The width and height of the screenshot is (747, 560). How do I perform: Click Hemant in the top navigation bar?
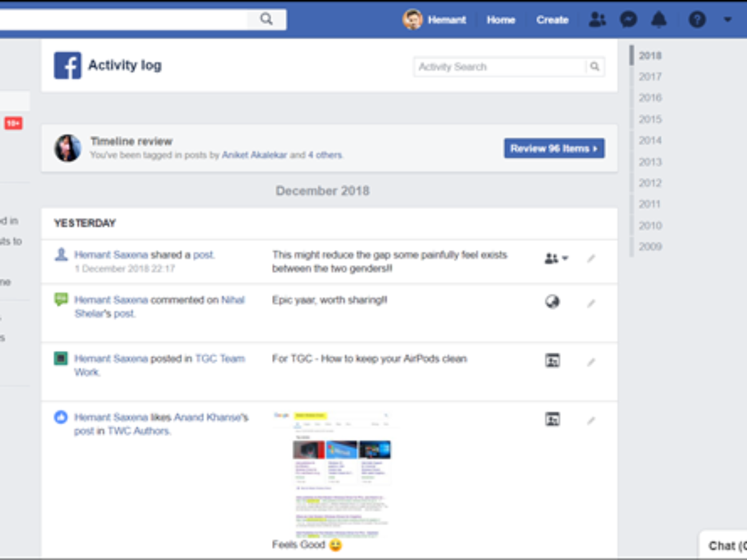[x=447, y=20]
